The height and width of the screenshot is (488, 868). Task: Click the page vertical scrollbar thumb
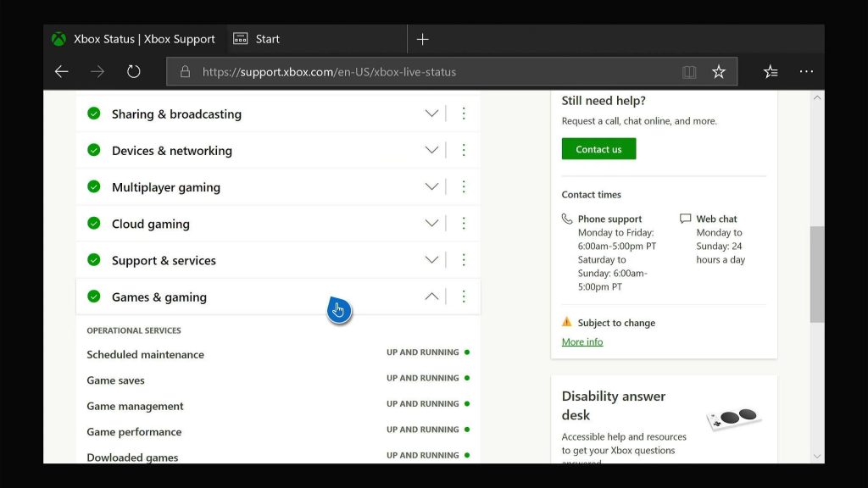click(x=817, y=274)
